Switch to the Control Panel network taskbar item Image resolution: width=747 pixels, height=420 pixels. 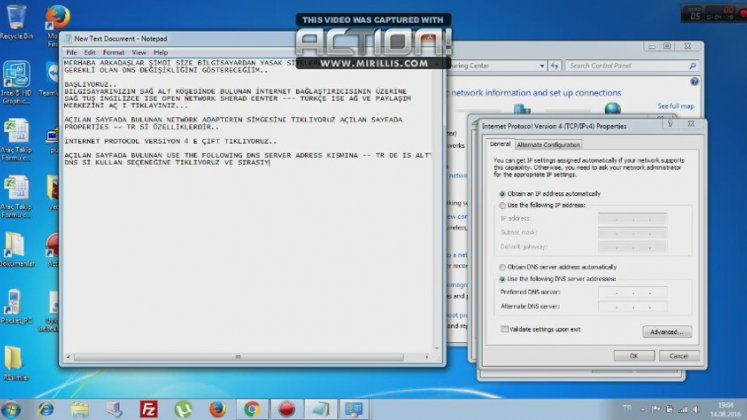(355, 410)
